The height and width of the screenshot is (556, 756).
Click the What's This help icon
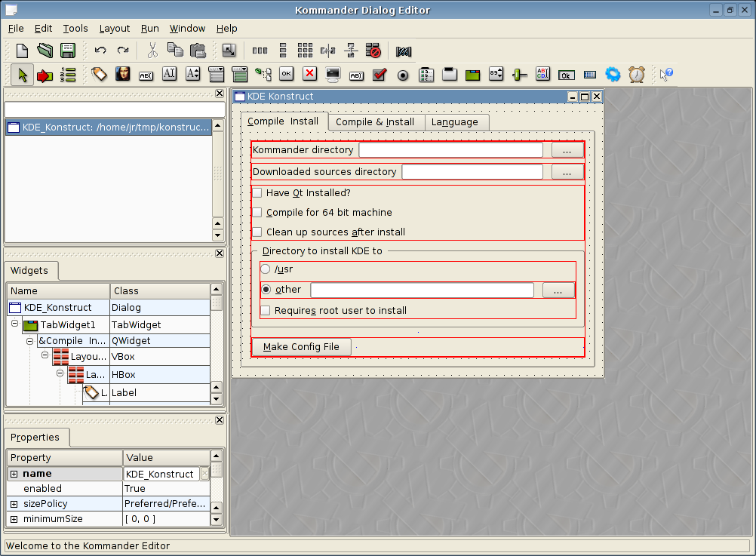coord(666,74)
